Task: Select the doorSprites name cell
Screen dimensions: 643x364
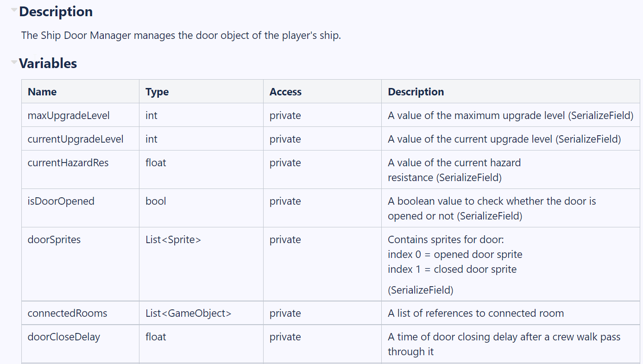Action: point(80,264)
